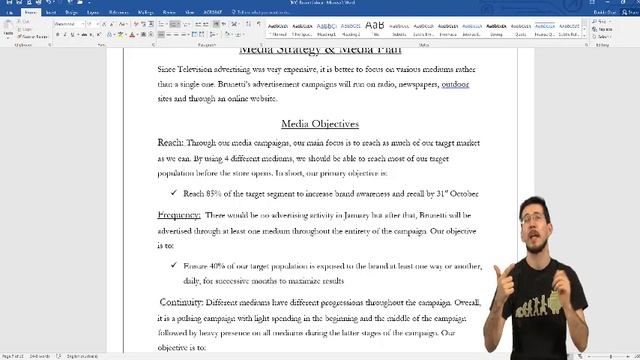Increase font size with Grow Font
This screenshot has height=360, width=640.
coord(104,24)
